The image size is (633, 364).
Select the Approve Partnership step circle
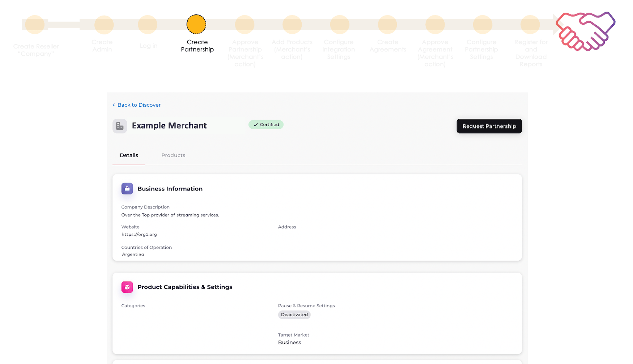pos(245,25)
